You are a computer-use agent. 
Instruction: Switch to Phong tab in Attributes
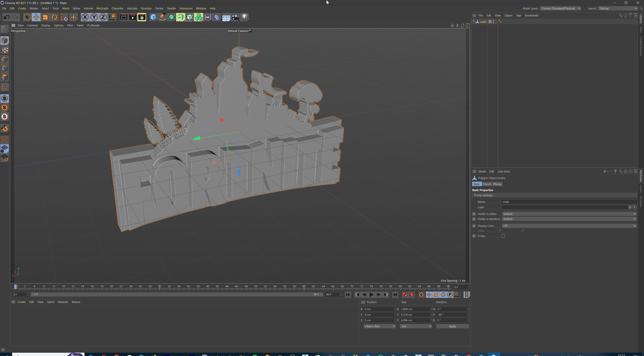(x=497, y=184)
